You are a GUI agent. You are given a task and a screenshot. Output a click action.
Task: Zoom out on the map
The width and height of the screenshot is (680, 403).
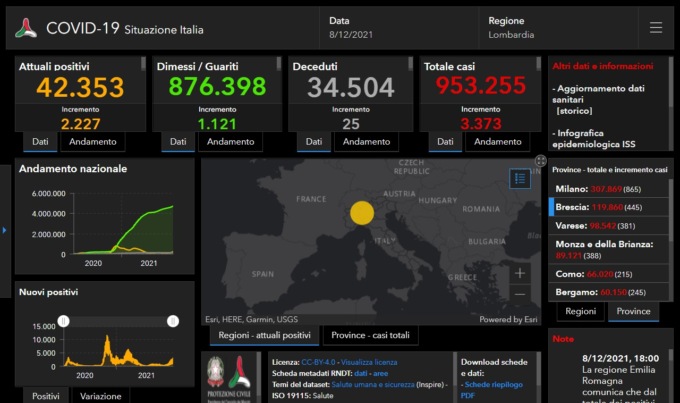point(519,294)
